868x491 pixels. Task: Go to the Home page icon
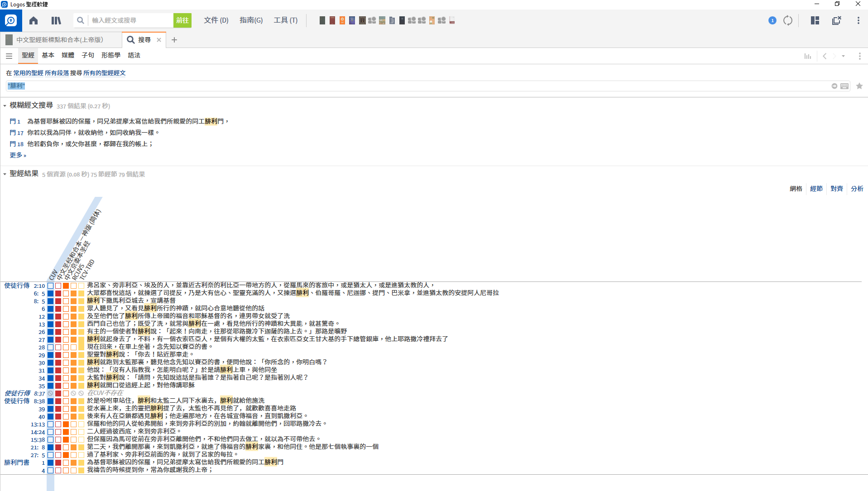pyautogui.click(x=34, y=20)
